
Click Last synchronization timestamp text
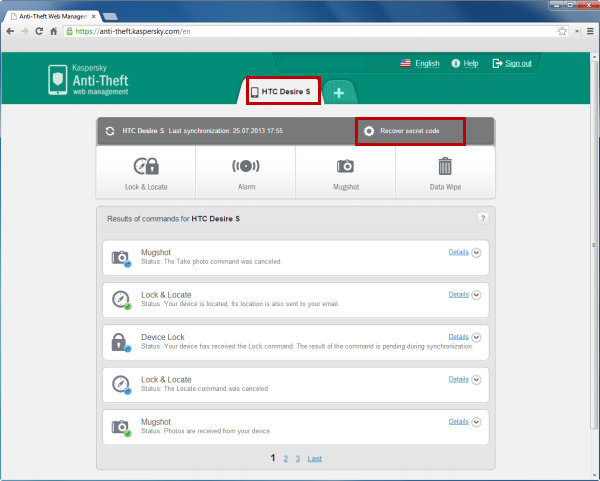click(226, 131)
